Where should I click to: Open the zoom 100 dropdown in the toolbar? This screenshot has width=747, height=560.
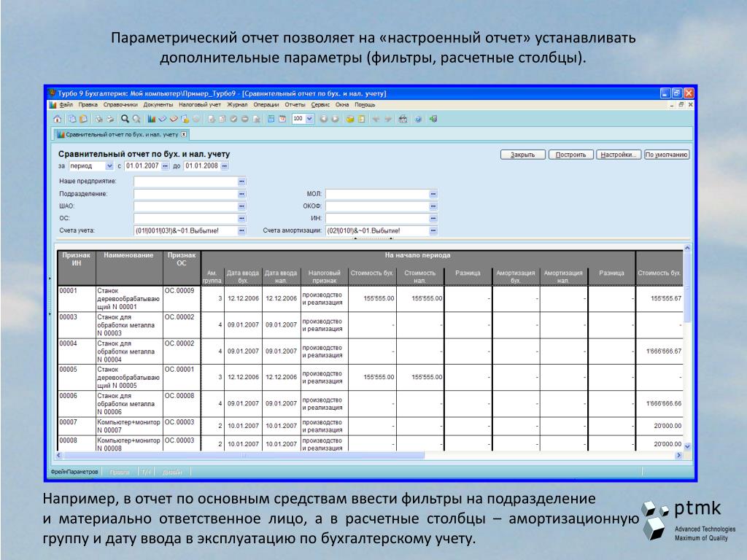[309, 119]
